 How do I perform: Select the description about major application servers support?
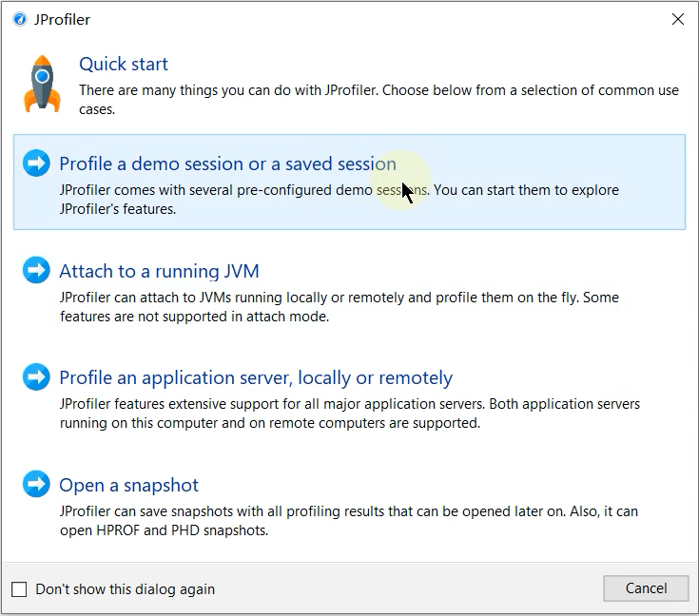point(349,414)
